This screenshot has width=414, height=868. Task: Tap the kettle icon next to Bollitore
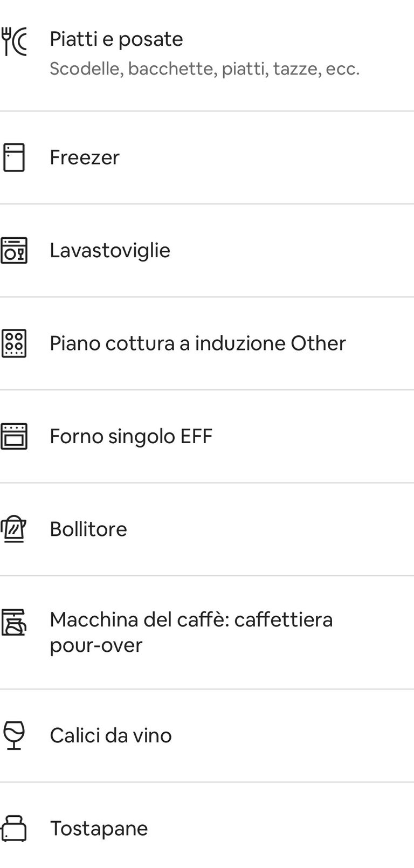14,529
